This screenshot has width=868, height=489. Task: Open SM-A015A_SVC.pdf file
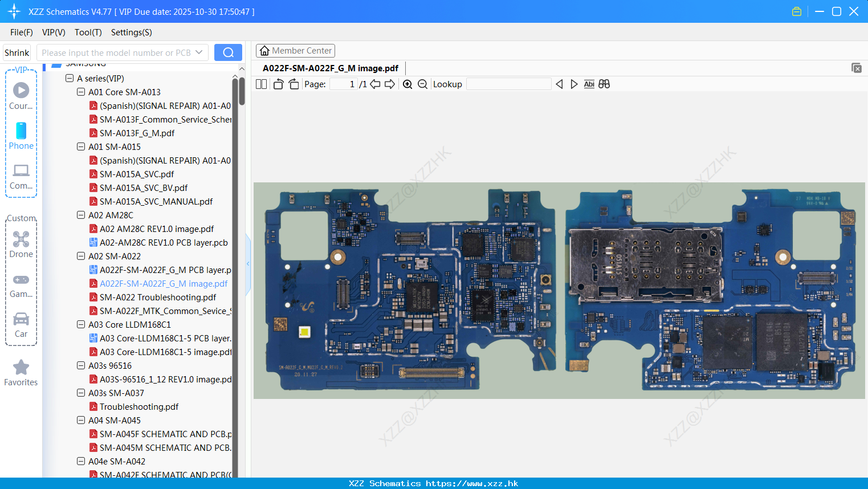coord(137,174)
